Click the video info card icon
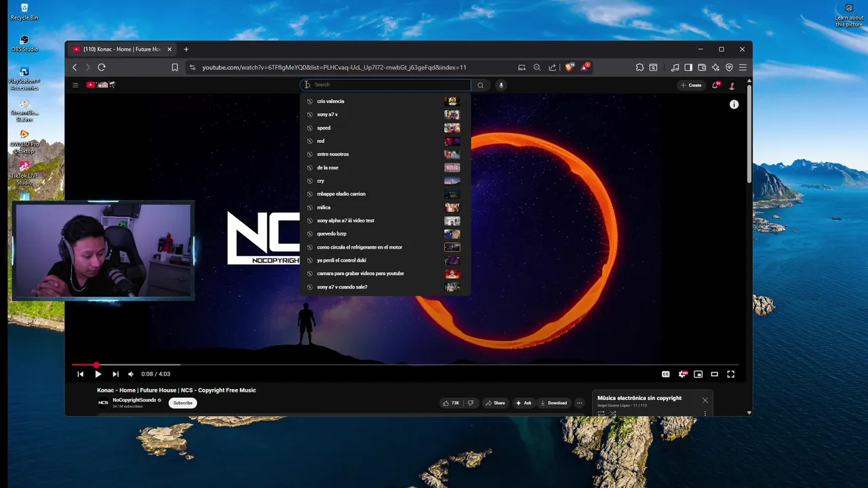868x488 pixels. (x=734, y=104)
